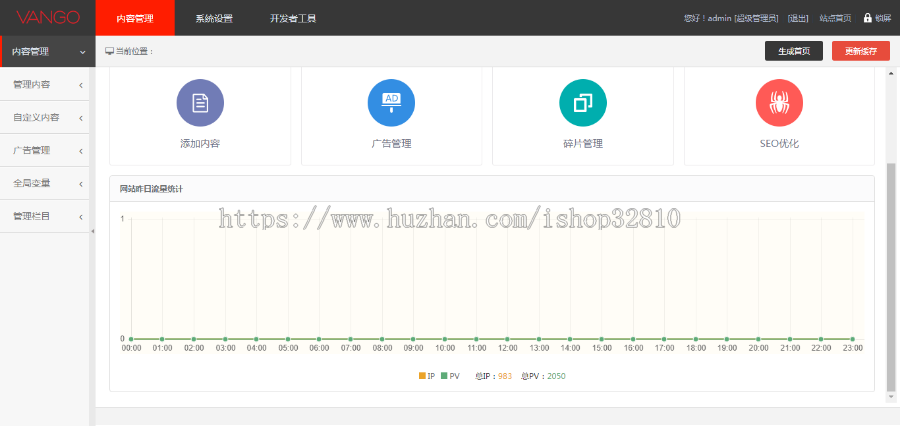The height and width of the screenshot is (433, 900).
Task: Click the 总PV value 2050
Action: click(x=556, y=376)
